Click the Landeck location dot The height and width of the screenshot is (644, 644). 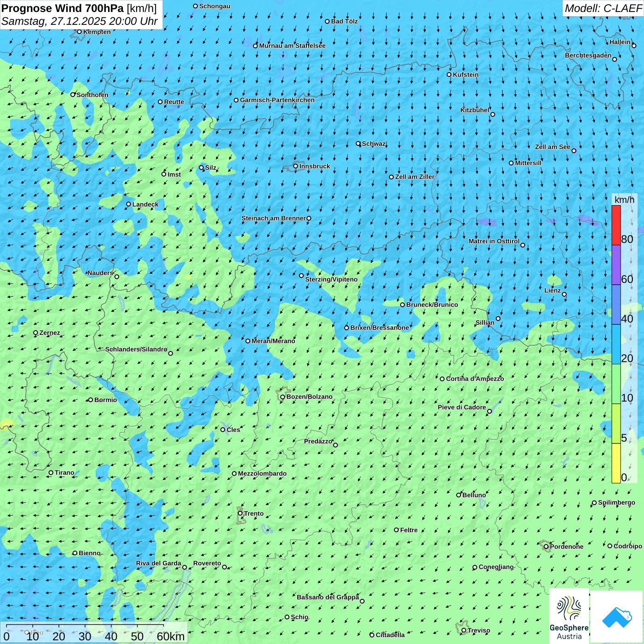point(128,204)
